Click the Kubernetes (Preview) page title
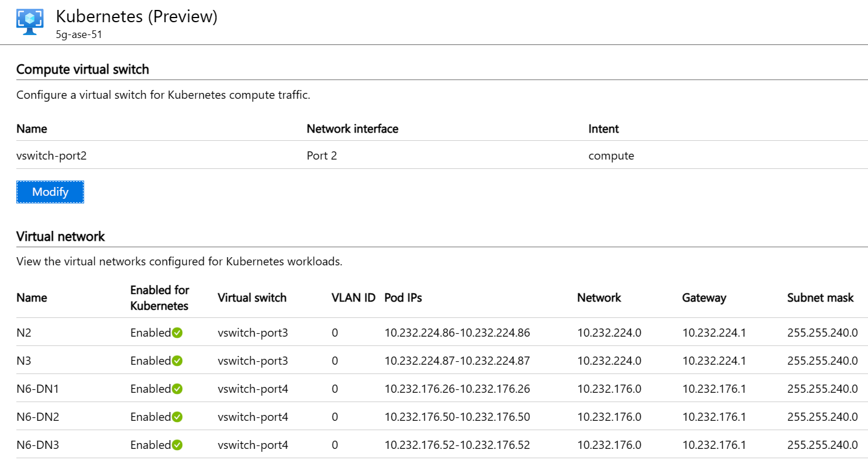 (x=137, y=16)
